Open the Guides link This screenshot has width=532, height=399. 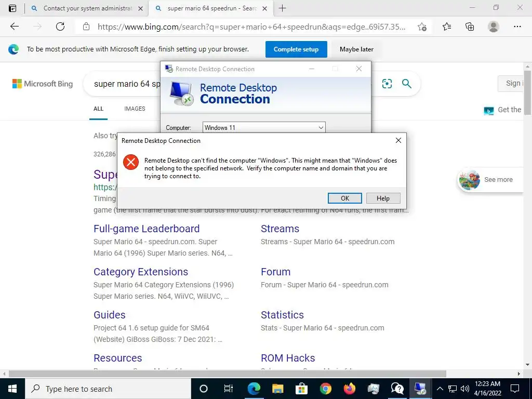pos(110,315)
